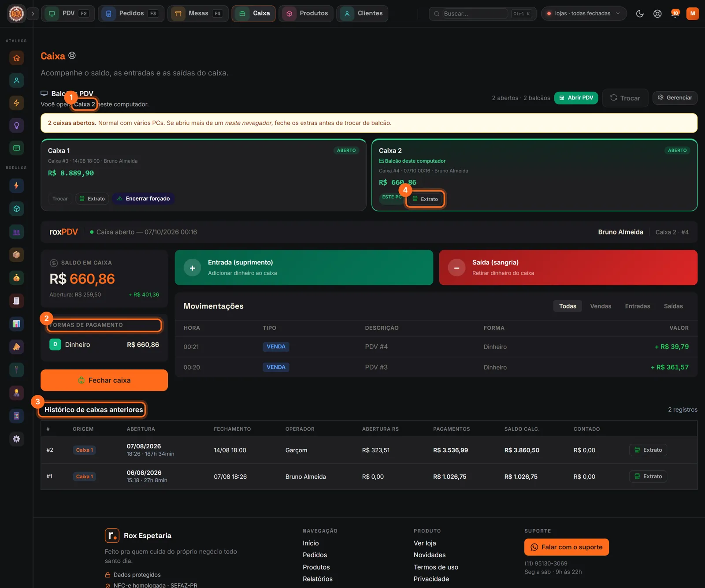Click Extrato in the Caixa 1 card
The height and width of the screenshot is (588, 705).
[x=92, y=199]
